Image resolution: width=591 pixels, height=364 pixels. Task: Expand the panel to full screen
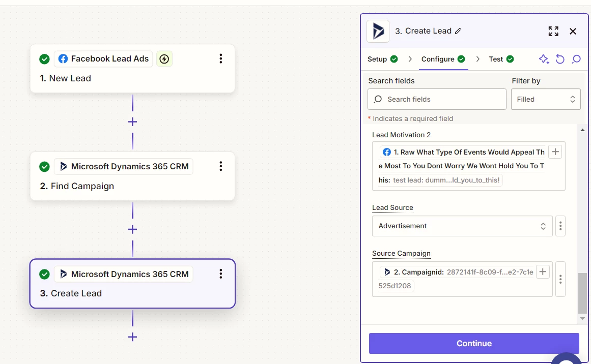[553, 31]
